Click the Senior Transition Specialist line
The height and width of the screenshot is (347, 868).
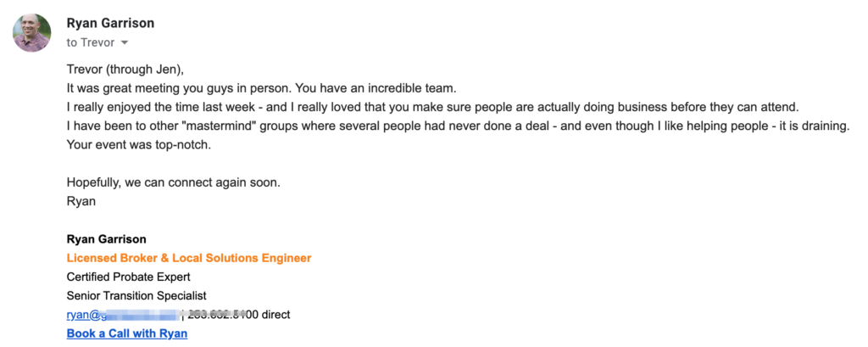[x=136, y=296]
